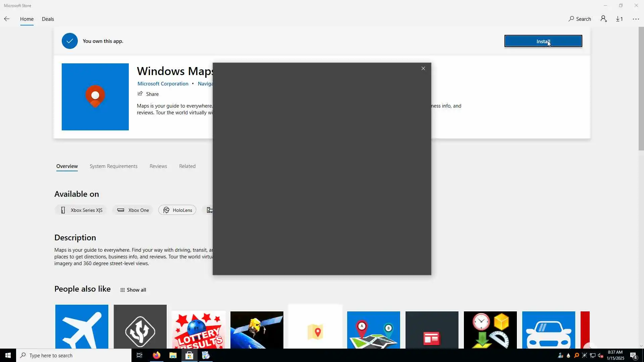Switch to the System Requirements tab
This screenshot has height=362, width=644.
pos(113,166)
